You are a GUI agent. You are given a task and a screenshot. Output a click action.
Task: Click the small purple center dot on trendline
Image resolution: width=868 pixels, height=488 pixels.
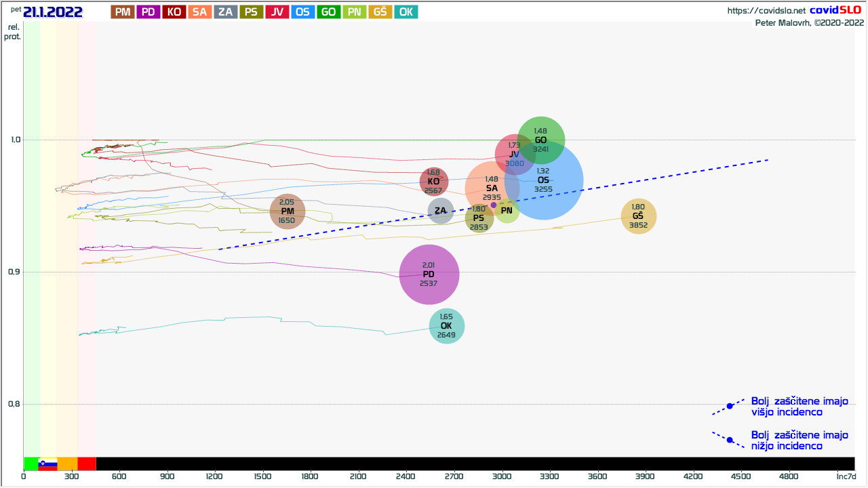(494, 205)
